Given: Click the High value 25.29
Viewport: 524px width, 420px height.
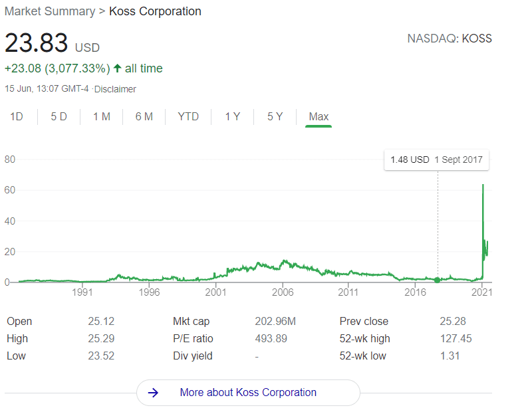Looking at the screenshot, I should (x=101, y=338).
